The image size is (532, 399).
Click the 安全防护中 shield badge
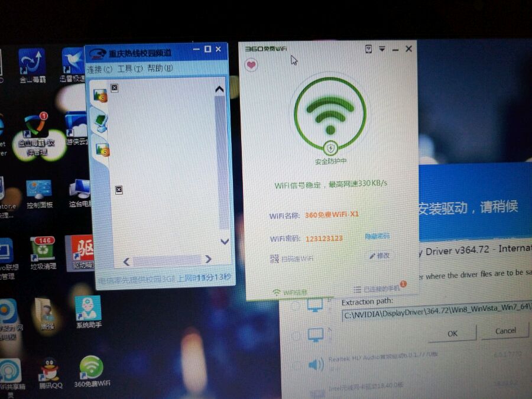[x=330, y=148]
